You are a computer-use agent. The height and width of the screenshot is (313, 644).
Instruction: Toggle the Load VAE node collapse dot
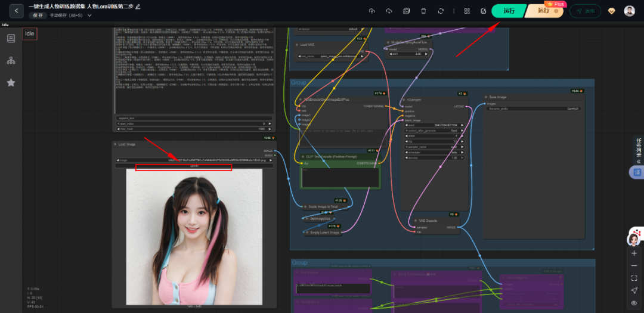click(297, 44)
